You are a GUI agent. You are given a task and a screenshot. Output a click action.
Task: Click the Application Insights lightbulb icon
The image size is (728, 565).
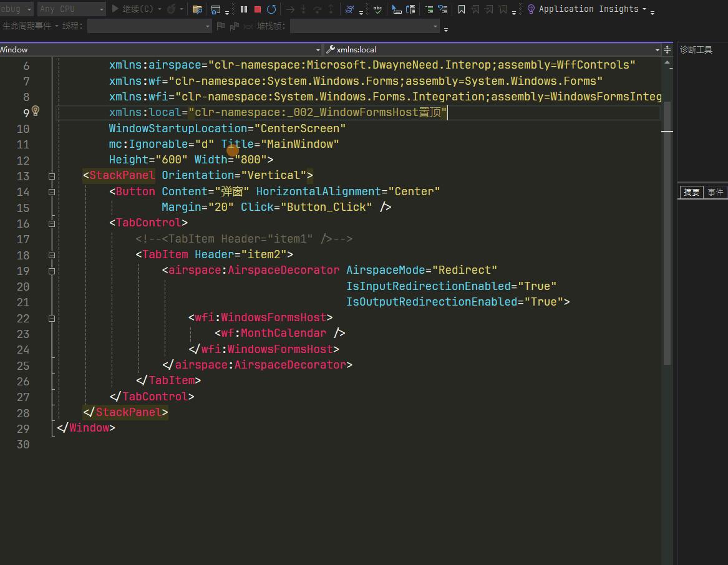tap(531, 9)
